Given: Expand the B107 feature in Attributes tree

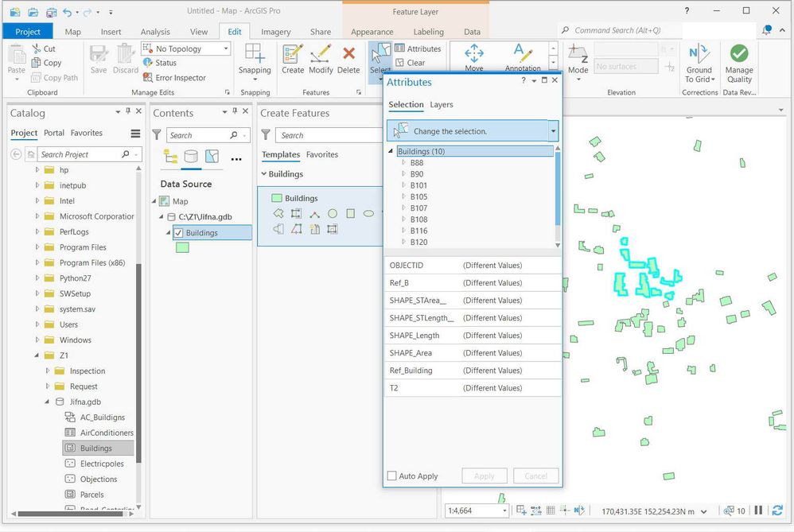Looking at the screenshot, I should [403, 208].
